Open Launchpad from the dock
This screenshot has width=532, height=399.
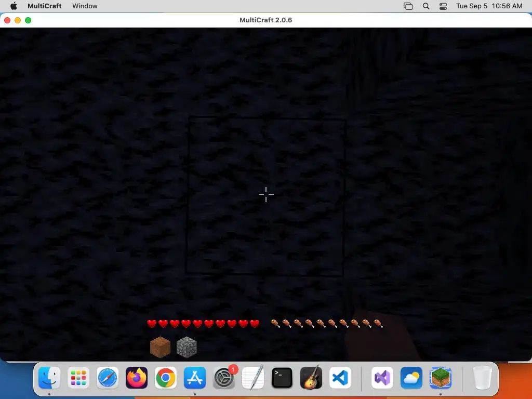pyautogui.click(x=78, y=378)
